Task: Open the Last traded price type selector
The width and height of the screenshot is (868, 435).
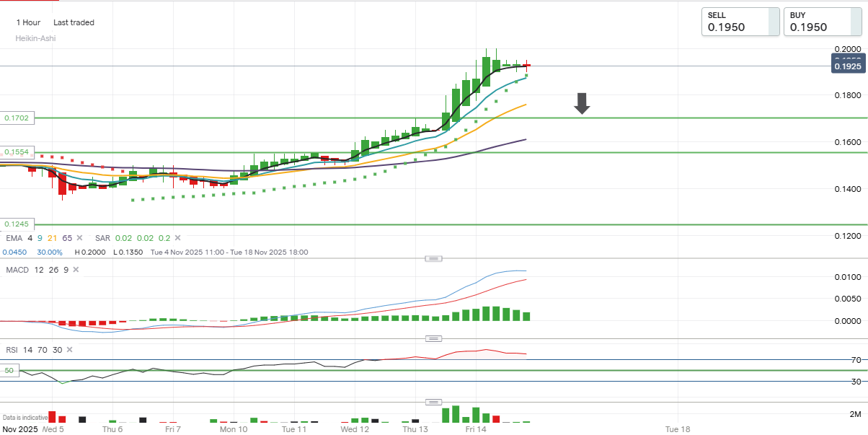Action: [74, 22]
